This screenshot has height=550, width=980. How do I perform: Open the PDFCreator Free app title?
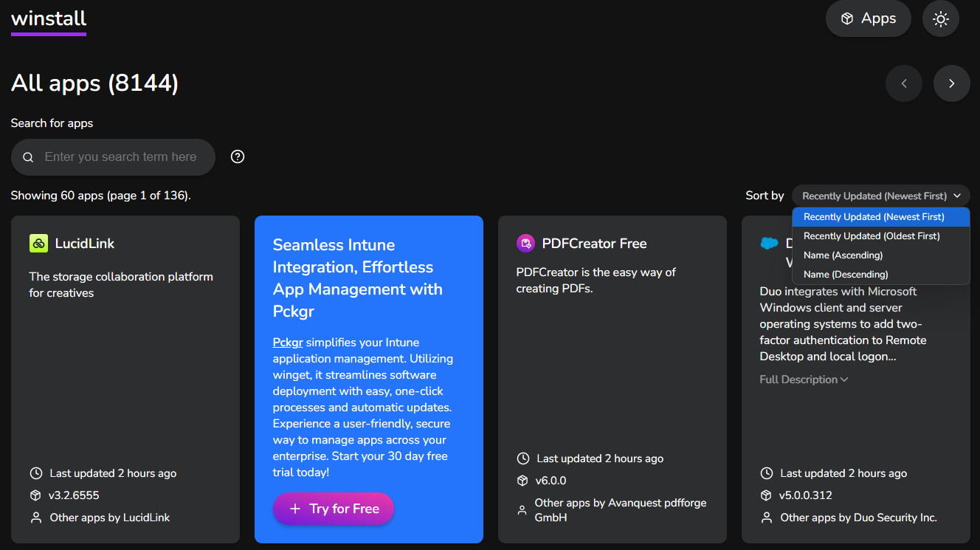click(x=594, y=243)
